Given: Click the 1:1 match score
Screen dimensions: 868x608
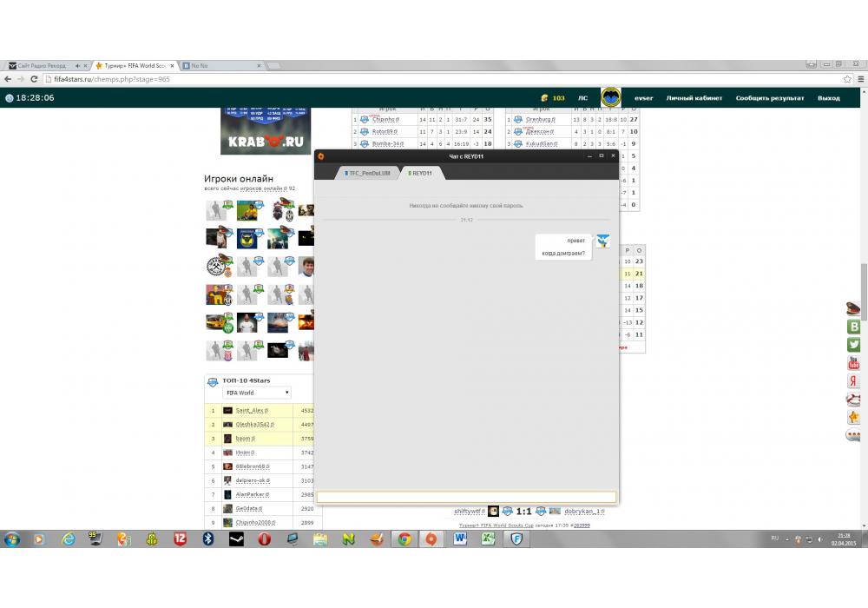Looking at the screenshot, I should 523,511.
